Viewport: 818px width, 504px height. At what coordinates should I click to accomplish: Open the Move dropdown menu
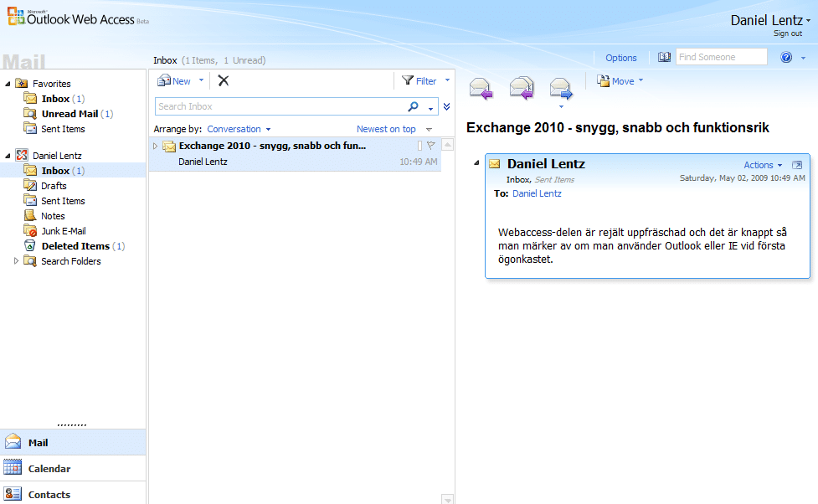coord(621,81)
